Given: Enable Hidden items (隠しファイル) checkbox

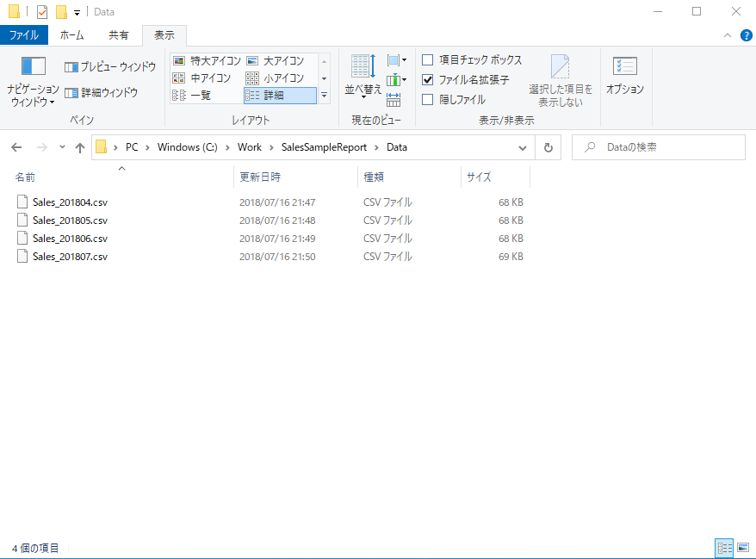Looking at the screenshot, I should click(427, 99).
